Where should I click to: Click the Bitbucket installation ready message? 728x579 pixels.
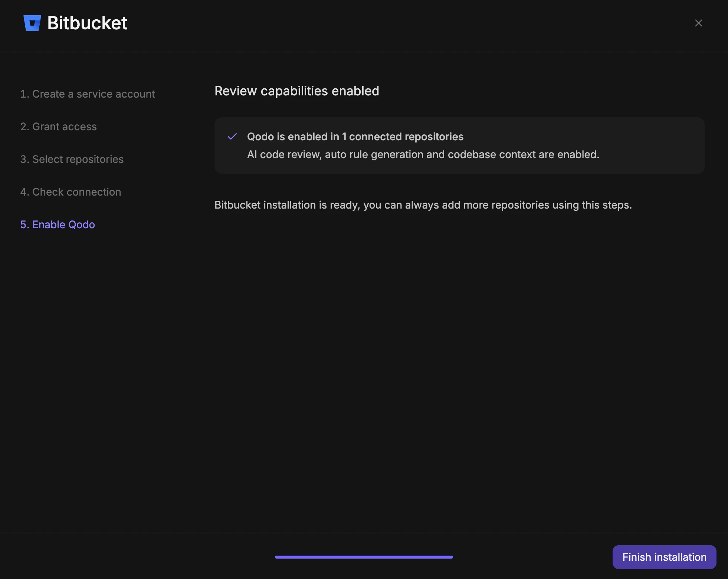click(423, 205)
